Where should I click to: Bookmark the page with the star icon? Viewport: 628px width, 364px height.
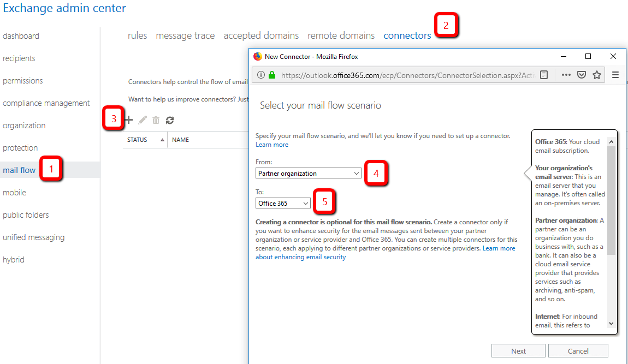pos(596,75)
